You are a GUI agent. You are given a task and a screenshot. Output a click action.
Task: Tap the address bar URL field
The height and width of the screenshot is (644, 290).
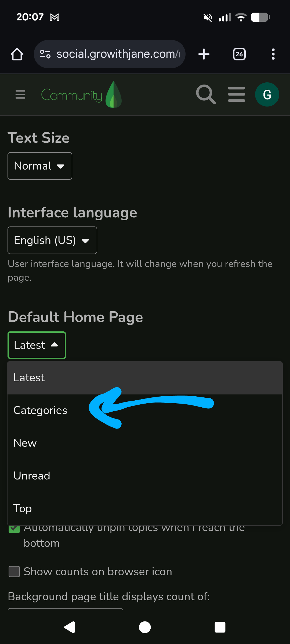coord(118,54)
